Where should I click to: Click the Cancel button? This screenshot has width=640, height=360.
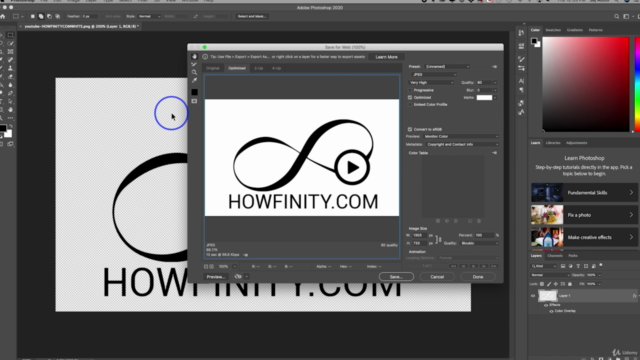[x=437, y=277]
